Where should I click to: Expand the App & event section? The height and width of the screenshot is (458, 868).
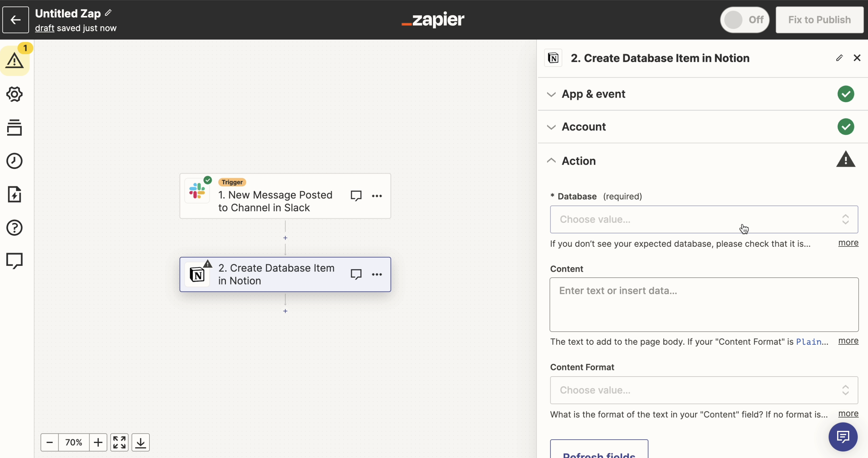pyautogui.click(x=593, y=94)
